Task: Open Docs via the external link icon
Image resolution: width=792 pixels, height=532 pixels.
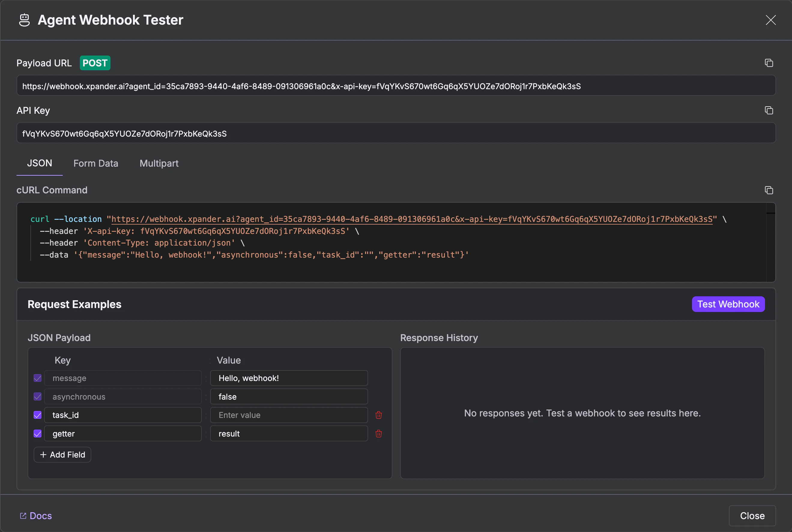Action: pos(23,515)
